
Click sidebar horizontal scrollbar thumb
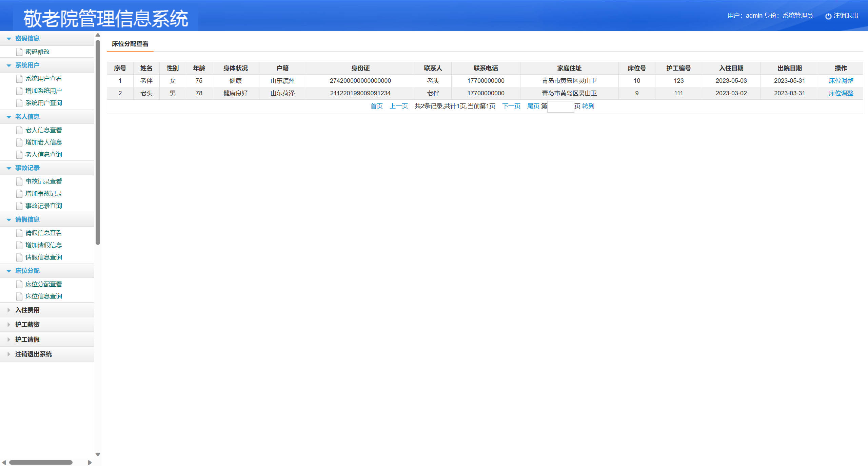41,462
